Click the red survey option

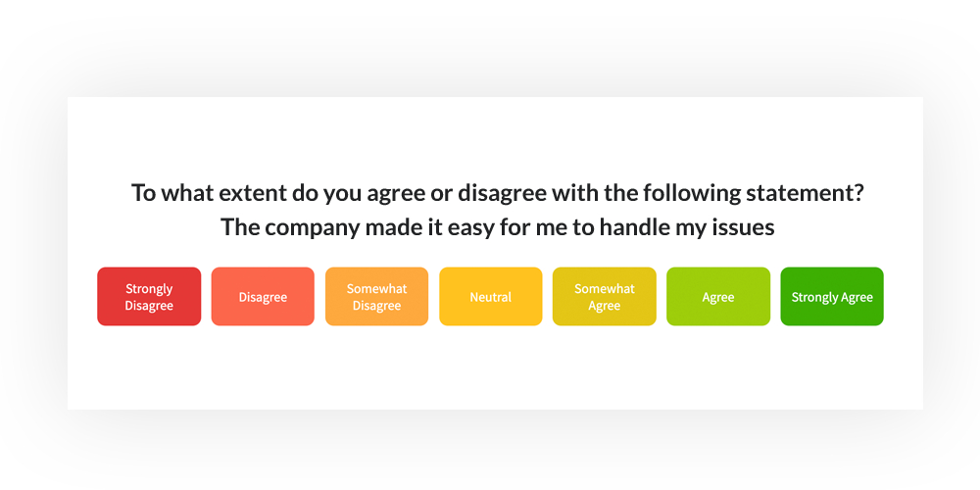coord(149,296)
